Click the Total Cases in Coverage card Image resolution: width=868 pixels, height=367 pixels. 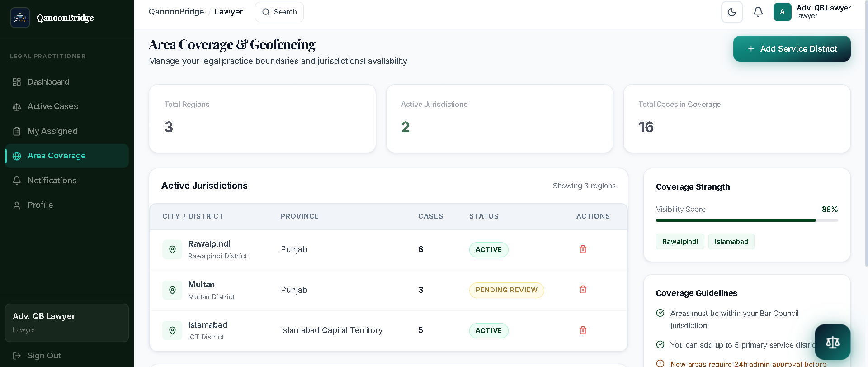click(737, 119)
